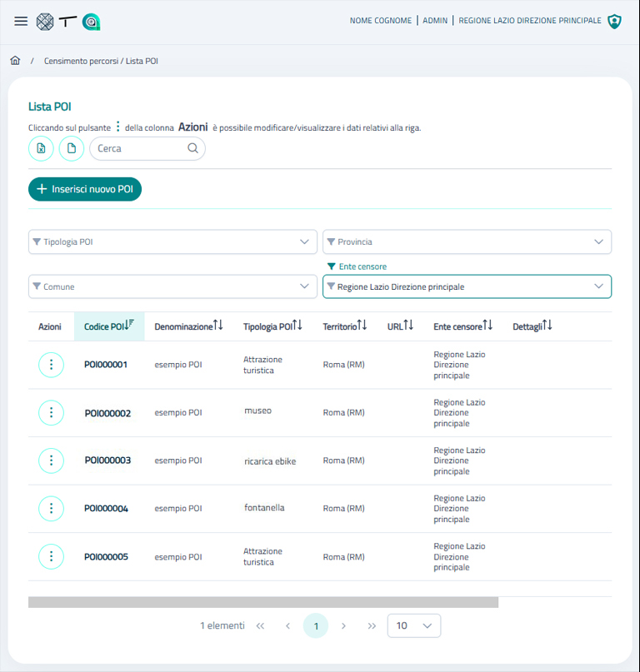Open actions menu for POI000003
The height and width of the screenshot is (672, 640).
(x=51, y=460)
